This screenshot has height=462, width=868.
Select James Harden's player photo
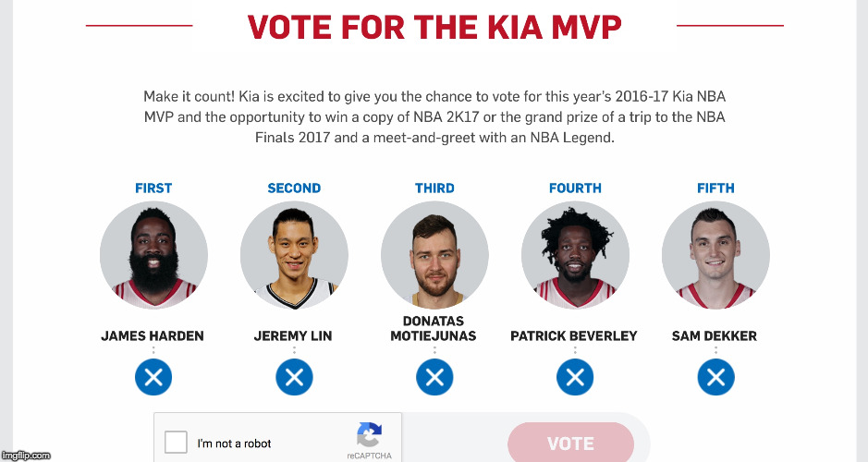153,255
